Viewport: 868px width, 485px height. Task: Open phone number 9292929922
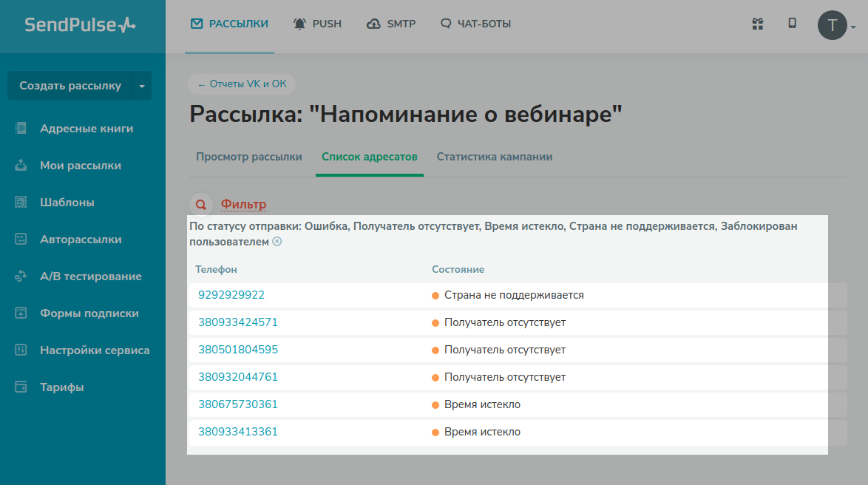[x=231, y=295]
